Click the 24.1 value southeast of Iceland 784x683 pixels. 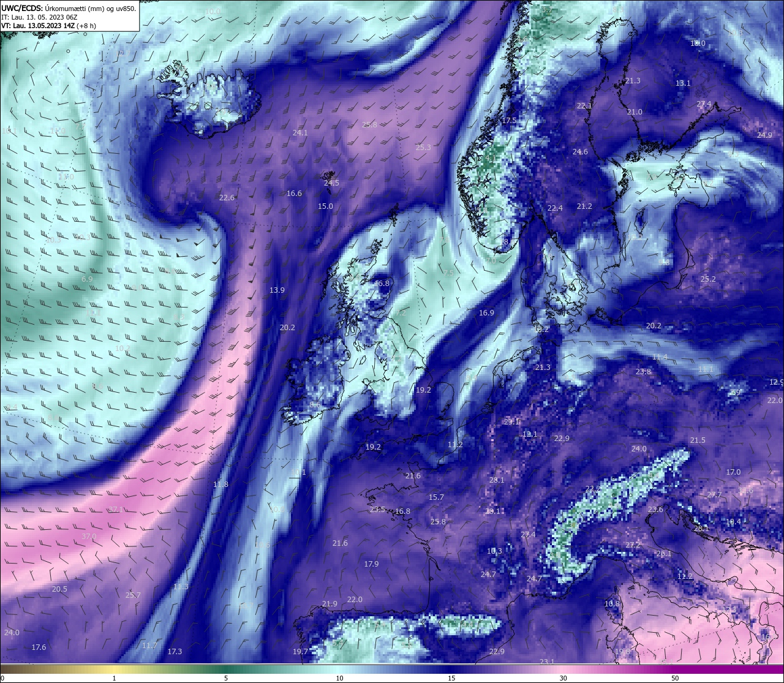tap(300, 133)
